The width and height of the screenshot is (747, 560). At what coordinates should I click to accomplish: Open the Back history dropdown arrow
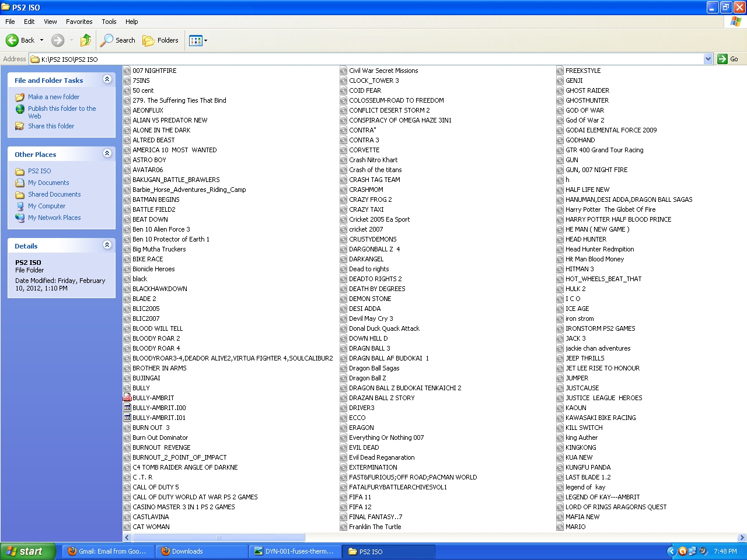pos(41,40)
